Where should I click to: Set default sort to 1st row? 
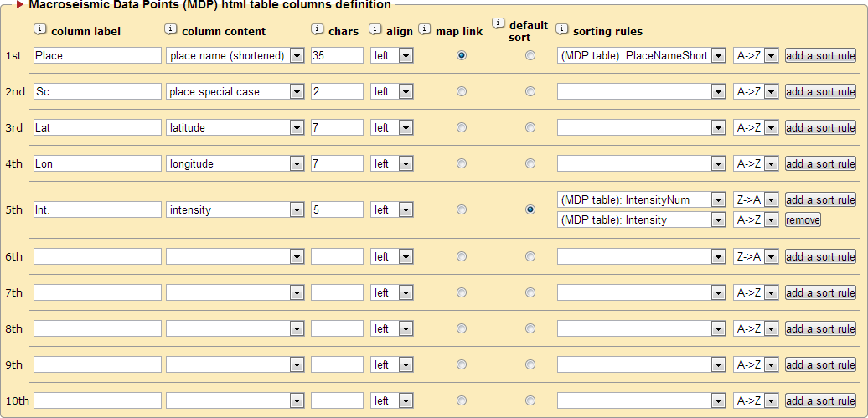coord(530,55)
